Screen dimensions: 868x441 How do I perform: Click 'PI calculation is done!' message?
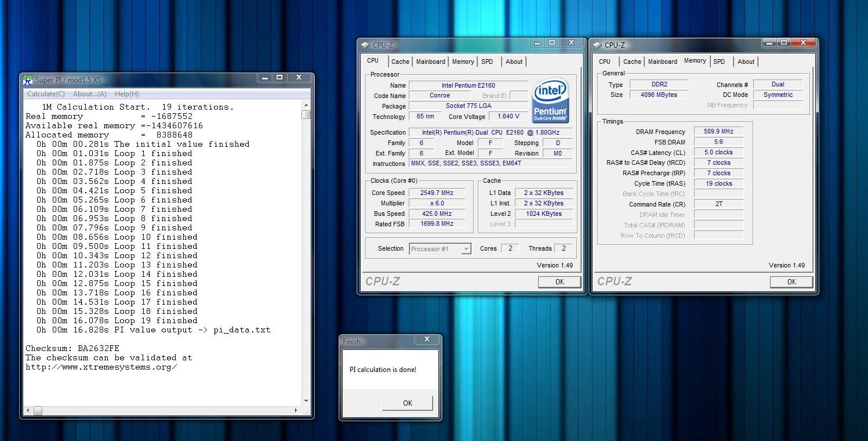click(383, 370)
